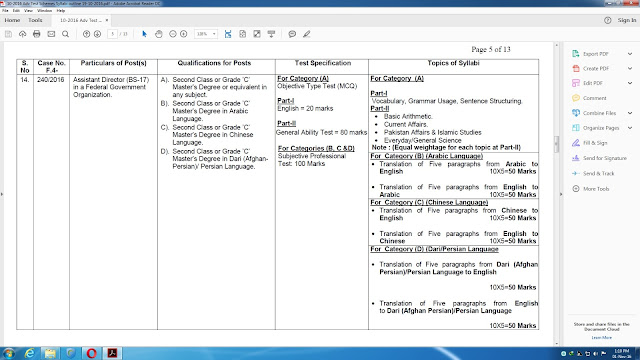Switch to the Tools tab
Screen dimensions: 640x360
click(35, 20)
